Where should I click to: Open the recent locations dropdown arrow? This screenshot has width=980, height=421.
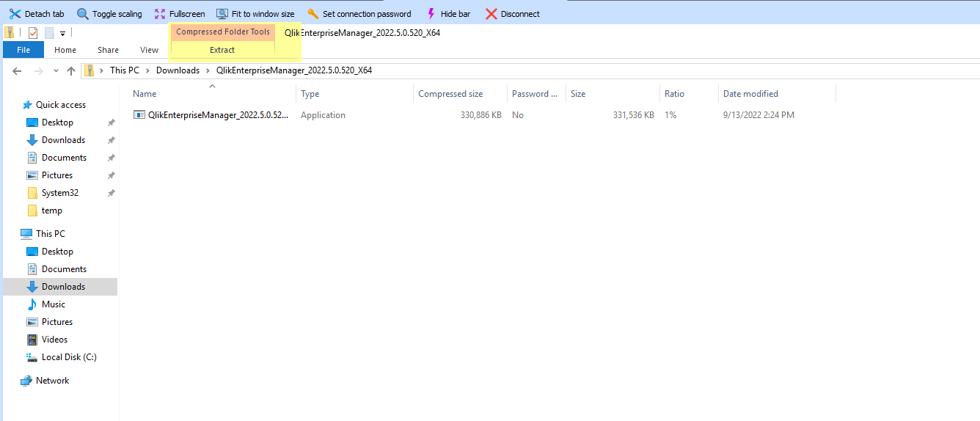(56, 71)
